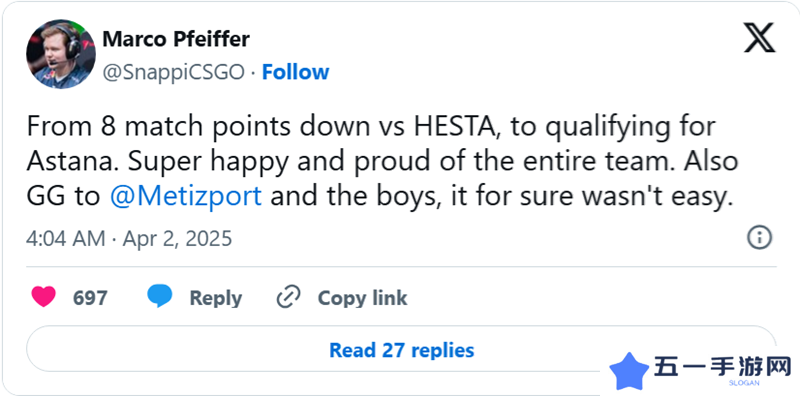This screenshot has width=800, height=396.
Task: Open Marco Pfeiffer's profile picture
Action: coord(61,54)
